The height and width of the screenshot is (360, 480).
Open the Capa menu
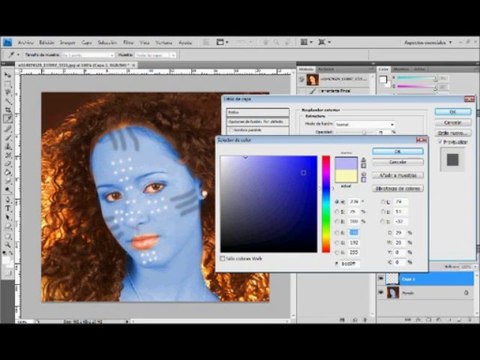87,43
